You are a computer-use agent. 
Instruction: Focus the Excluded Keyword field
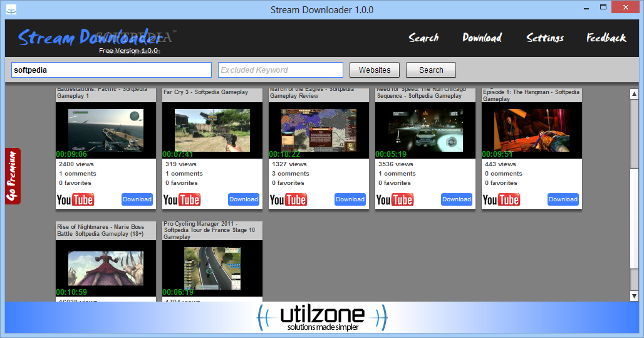[x=281, y=70]
